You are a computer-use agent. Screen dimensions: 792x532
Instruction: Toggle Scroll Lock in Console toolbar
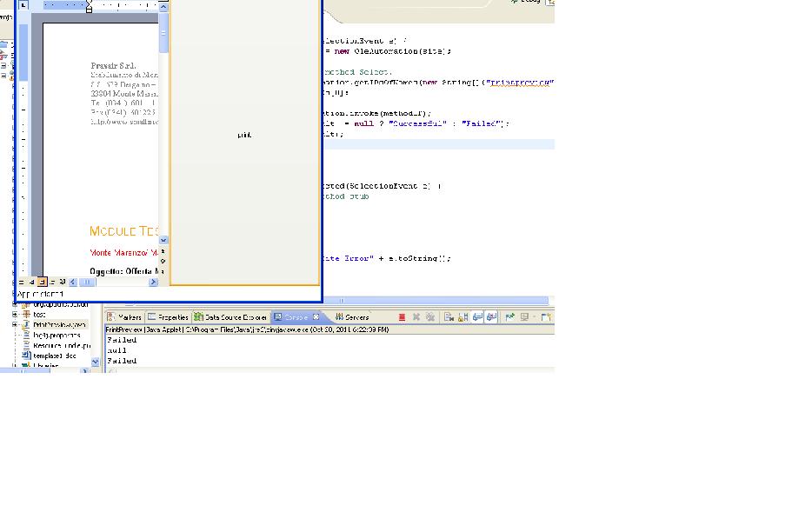click(x=463, y=317)
